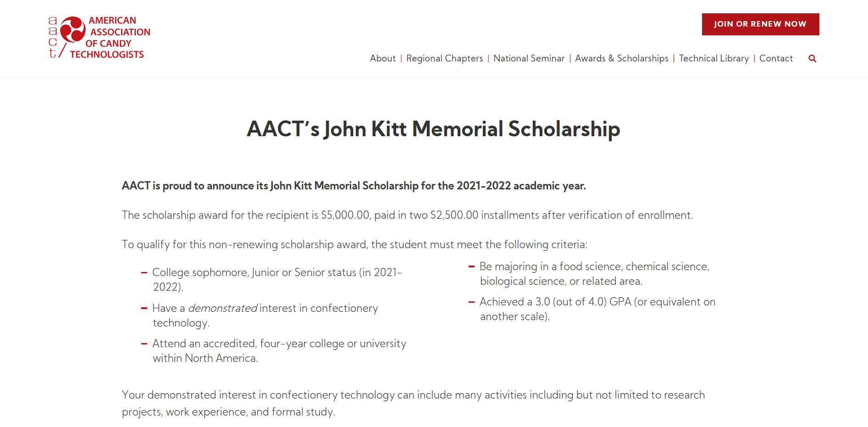Click the italic word 'demonstrated'
The height and width of the screenshot is (427, 868).
pyautogui.click(x=223, y=308)
